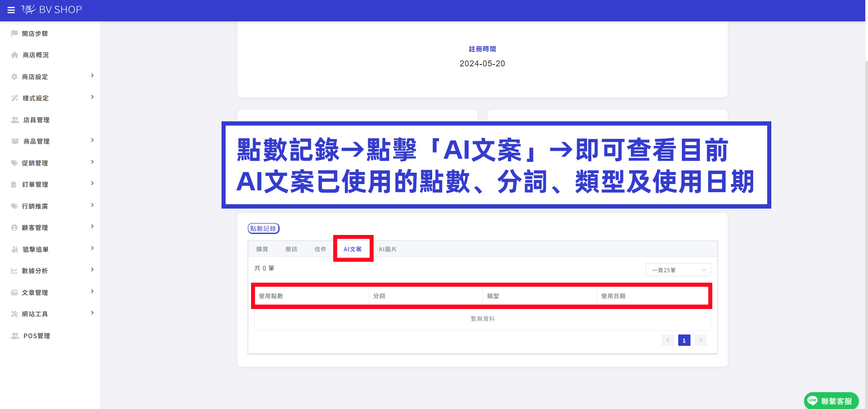Click the people icon beside 店員管理
Screen dimensions: 868x409
click(x=15, y=120)
